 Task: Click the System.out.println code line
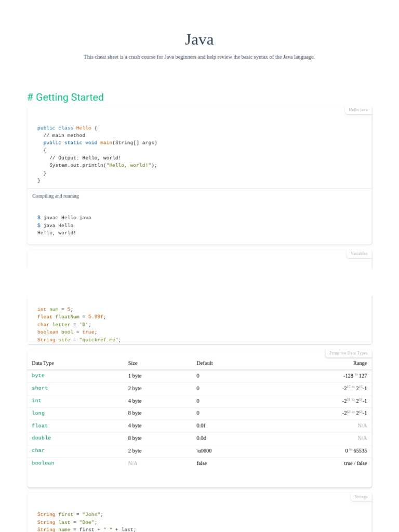103,165
